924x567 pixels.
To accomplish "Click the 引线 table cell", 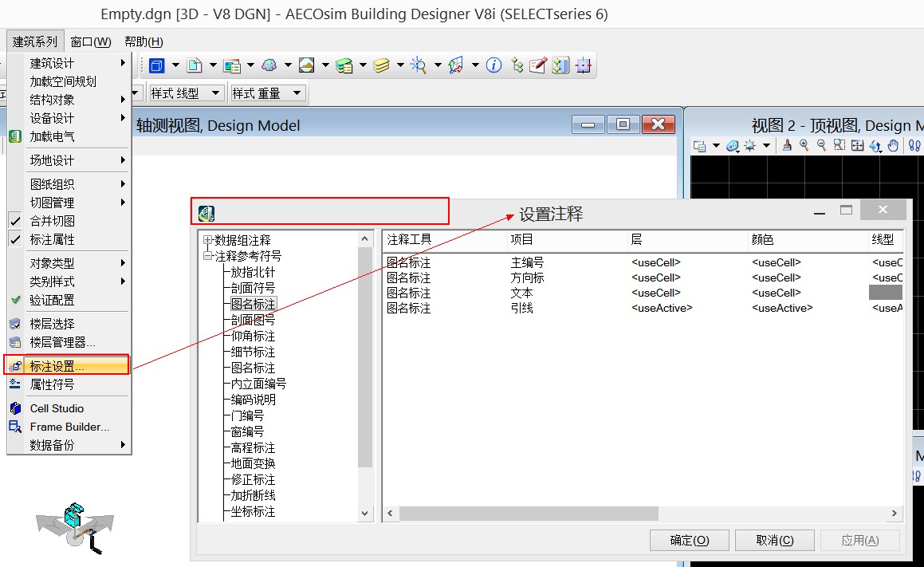I will click(x=522, y=308).
